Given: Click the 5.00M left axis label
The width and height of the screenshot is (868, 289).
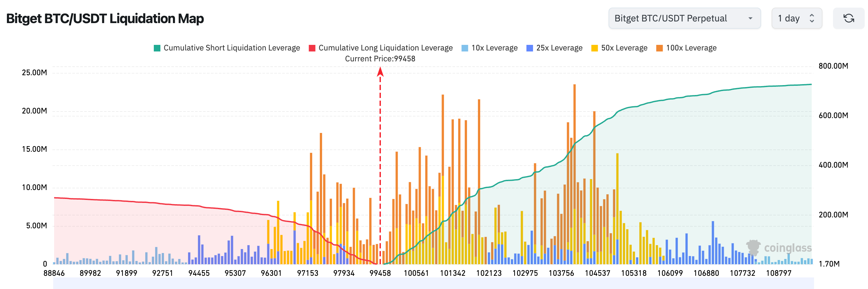Looking at the screenshot, I should 36,226.
